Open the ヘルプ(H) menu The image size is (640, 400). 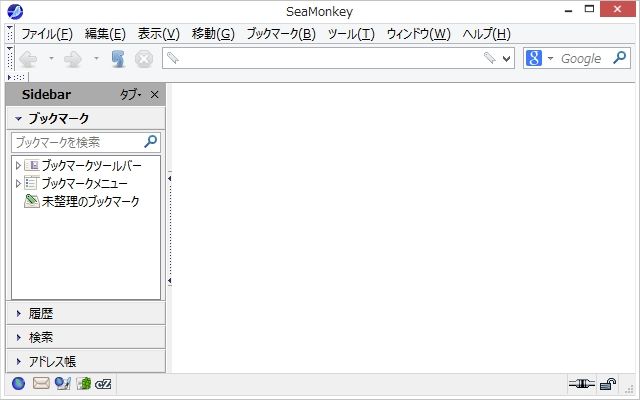pyautogui.click(x=486, y=34)
